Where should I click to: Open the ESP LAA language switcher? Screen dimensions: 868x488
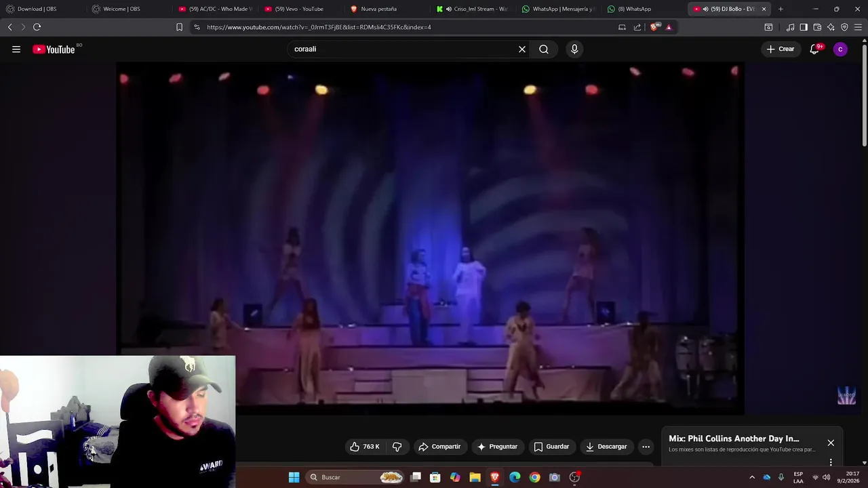(x=798, y=477)
